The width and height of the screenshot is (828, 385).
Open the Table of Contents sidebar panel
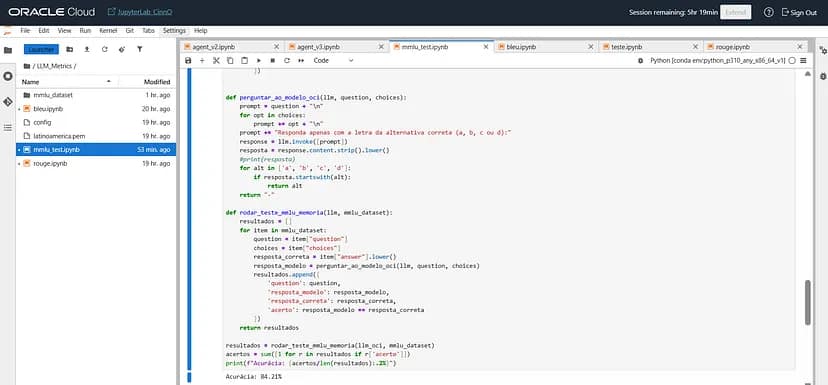click(x=8, y=127)
